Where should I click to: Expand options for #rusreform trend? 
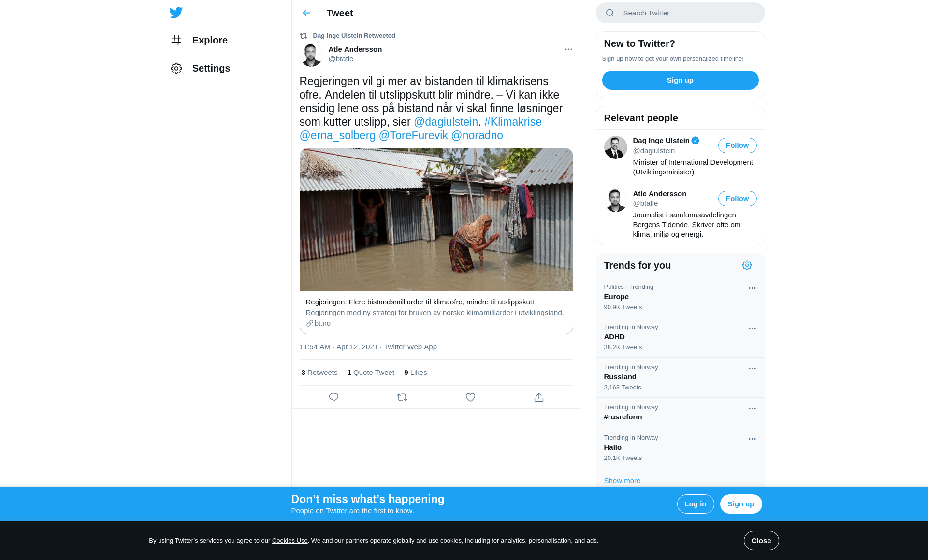[x=752, y=409]
